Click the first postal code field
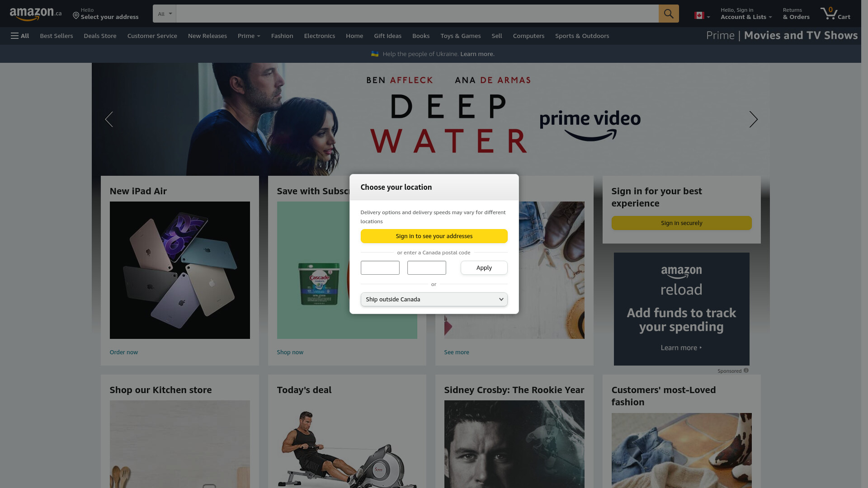The height and width of the screenshot is (488, 868). pyautogui.click(x=380, y=267)
